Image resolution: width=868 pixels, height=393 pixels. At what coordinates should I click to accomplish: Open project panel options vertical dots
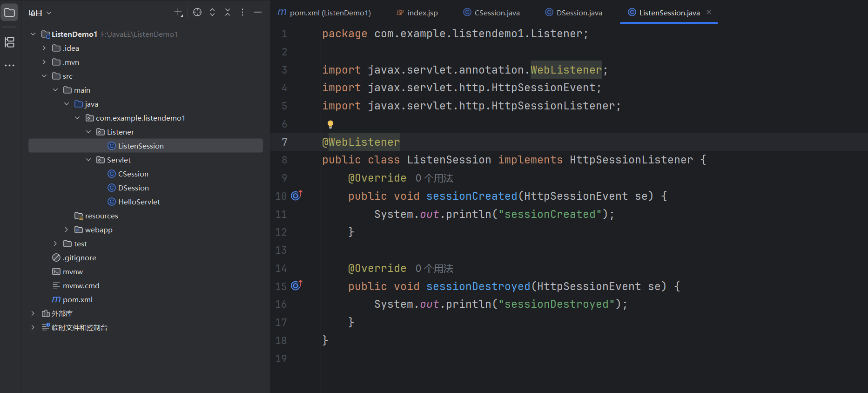coord(242,13)
